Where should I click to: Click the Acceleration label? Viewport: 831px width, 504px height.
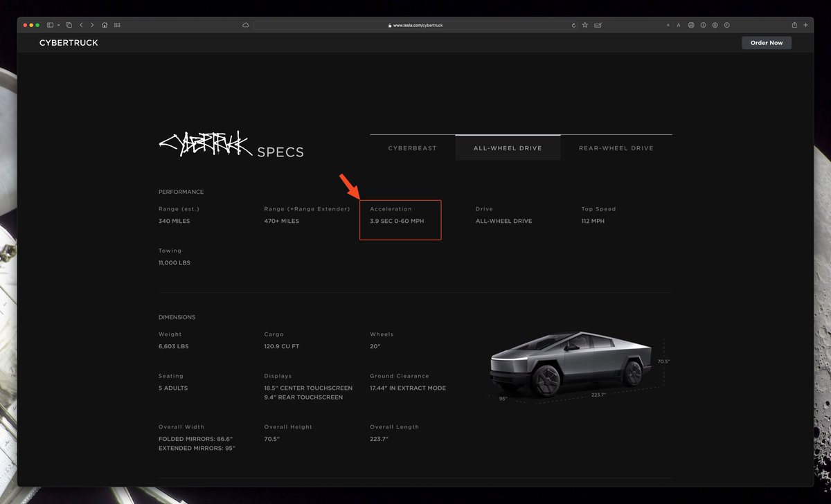391,209
